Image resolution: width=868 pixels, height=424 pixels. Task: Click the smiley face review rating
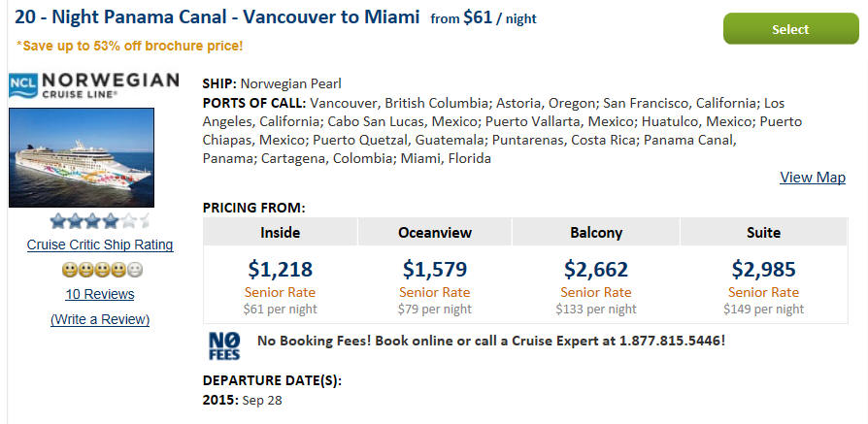tap(102, 270)
